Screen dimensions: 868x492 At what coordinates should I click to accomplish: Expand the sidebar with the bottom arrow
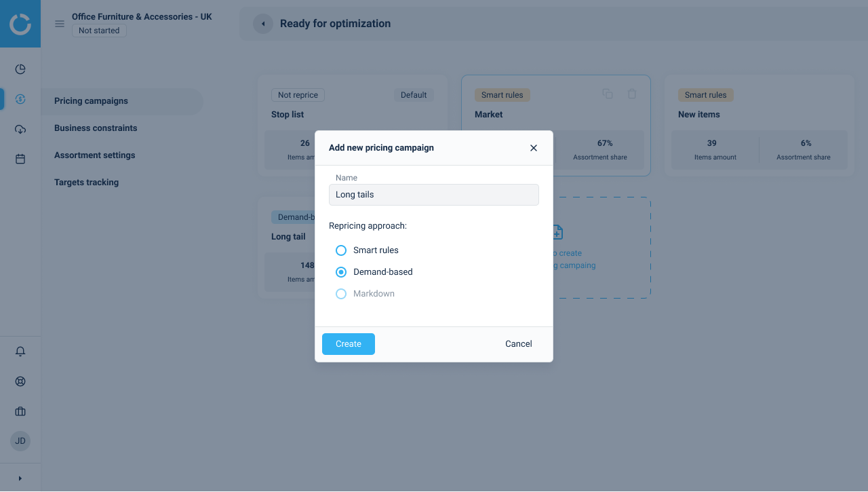(x=20, y=478)
